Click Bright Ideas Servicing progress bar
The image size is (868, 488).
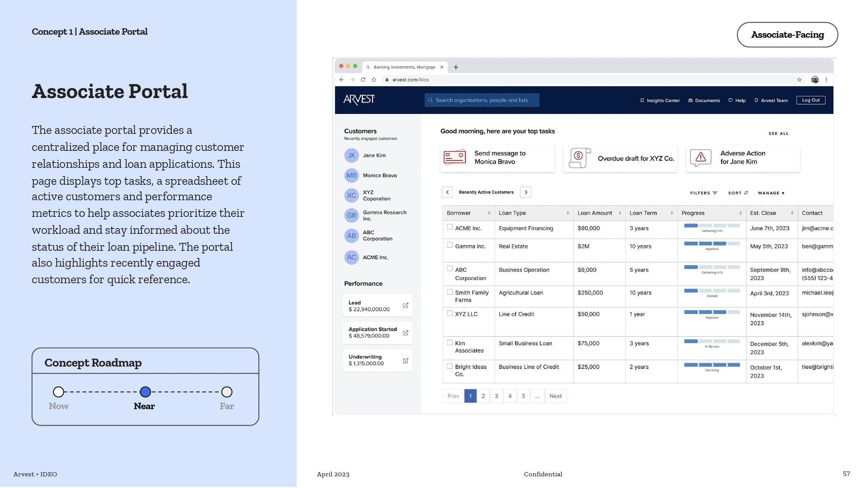click(x=712, y=365)
